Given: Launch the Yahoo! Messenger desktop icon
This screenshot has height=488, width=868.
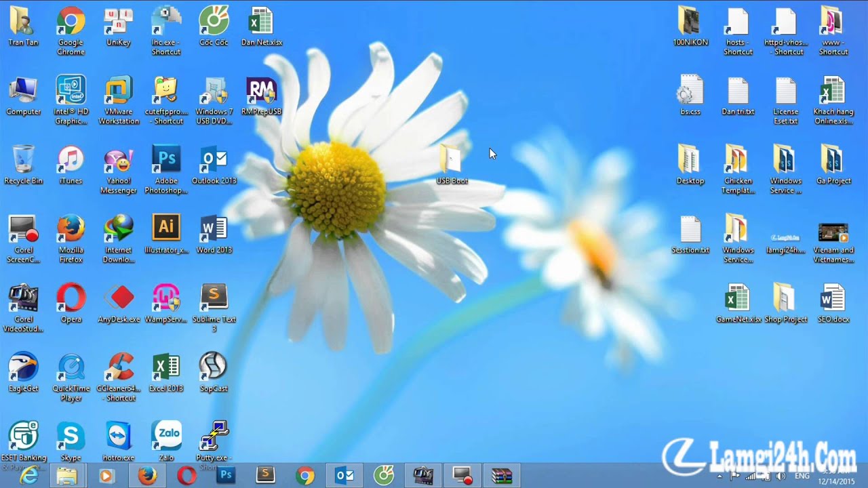Looking at the screenshot, I should click(x=118, y=169).
